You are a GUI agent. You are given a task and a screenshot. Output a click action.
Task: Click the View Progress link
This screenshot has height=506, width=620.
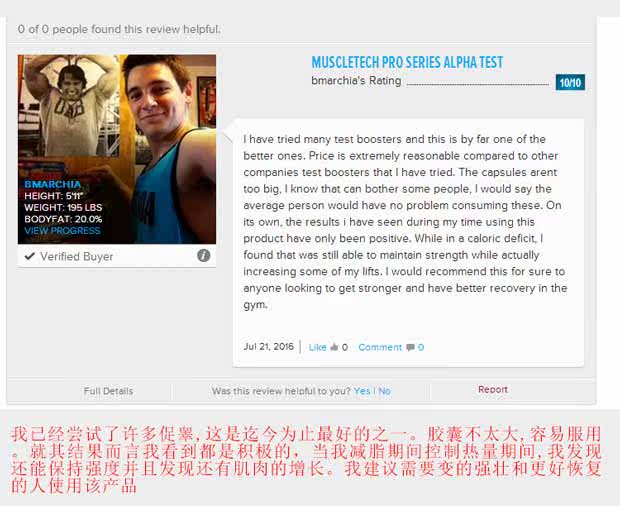[x=62, y=230]
